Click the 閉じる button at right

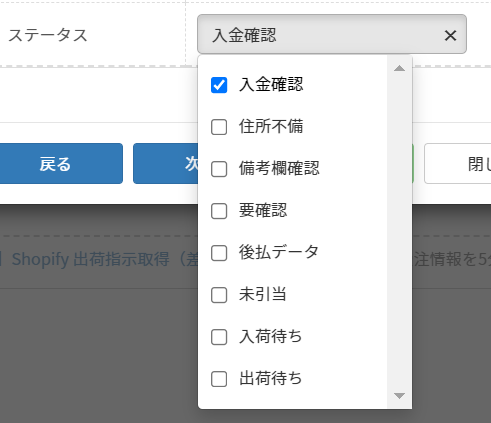tap(457, 163)
